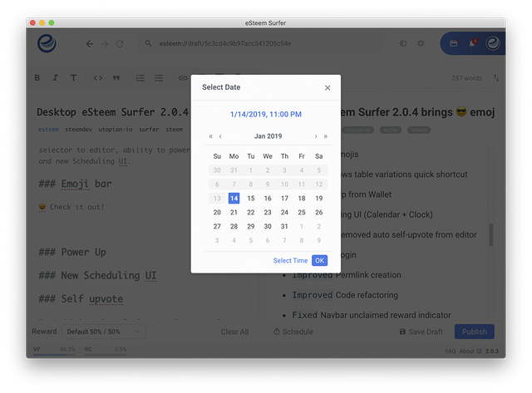532x393 pixels.
Task: Select January 16 in calendar
Action: click(x=268, y=199)
